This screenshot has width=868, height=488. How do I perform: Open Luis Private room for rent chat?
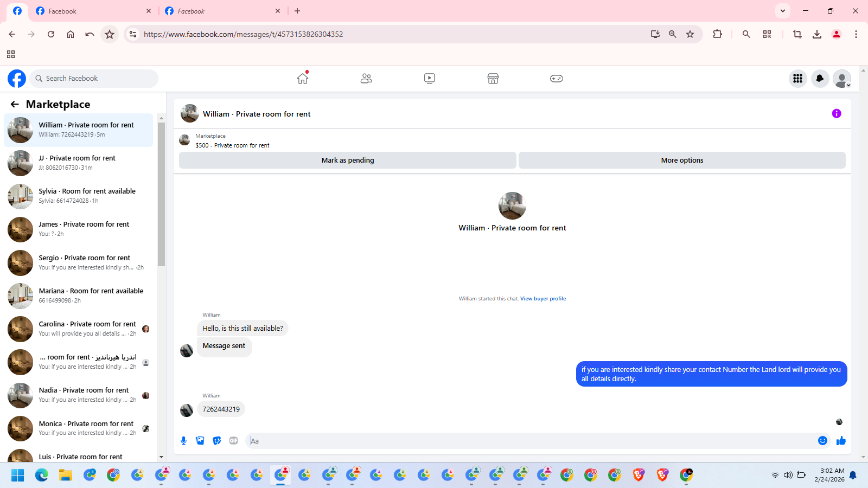(x=79, y=454)
